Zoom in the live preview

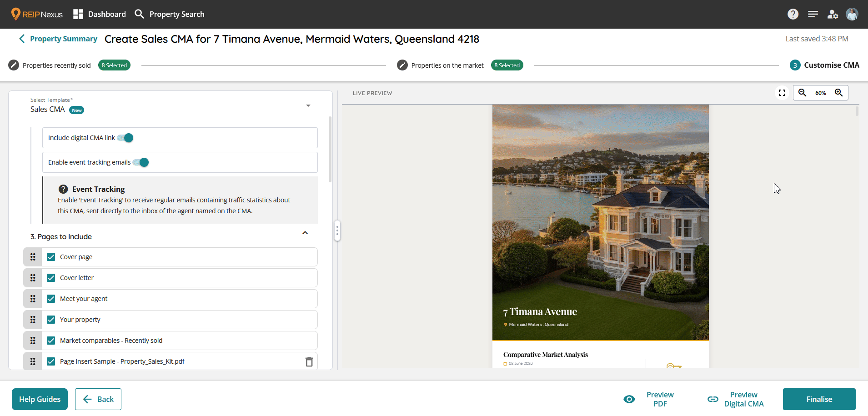pos(839,93)
